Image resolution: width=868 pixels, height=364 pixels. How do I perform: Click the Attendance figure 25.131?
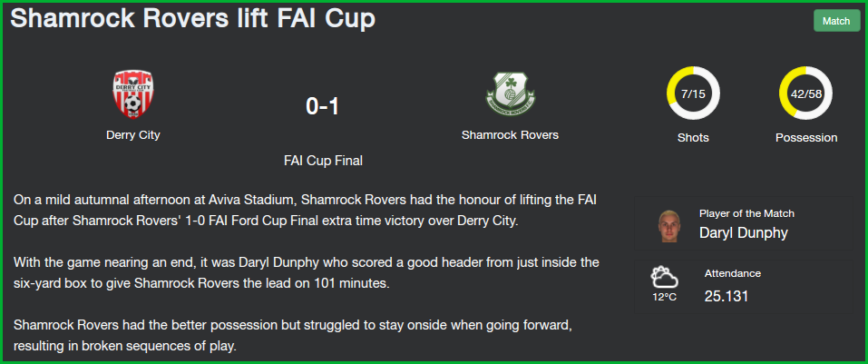tap(727, 296)
